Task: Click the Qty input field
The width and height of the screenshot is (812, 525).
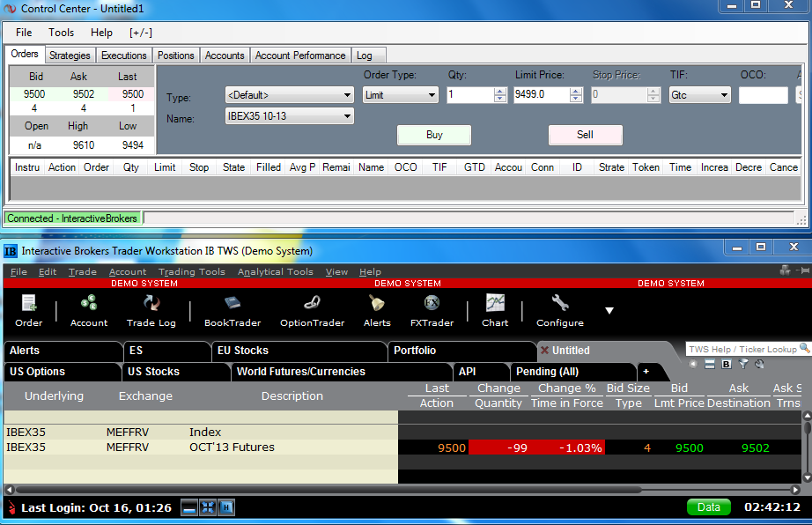Action: pyautogui.click(x=470, y=95)
